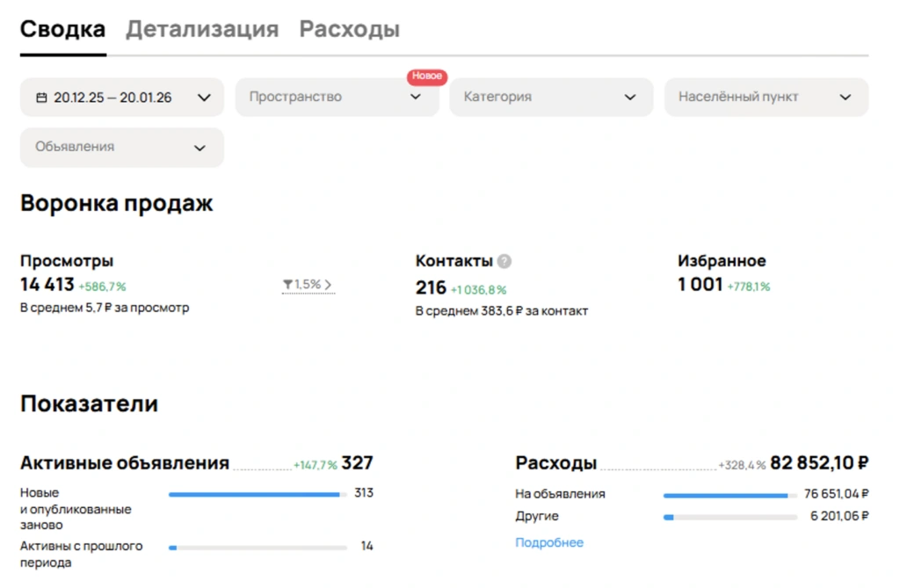
Task: Click the Избранное value 1 001
Action: click(700, 284)
